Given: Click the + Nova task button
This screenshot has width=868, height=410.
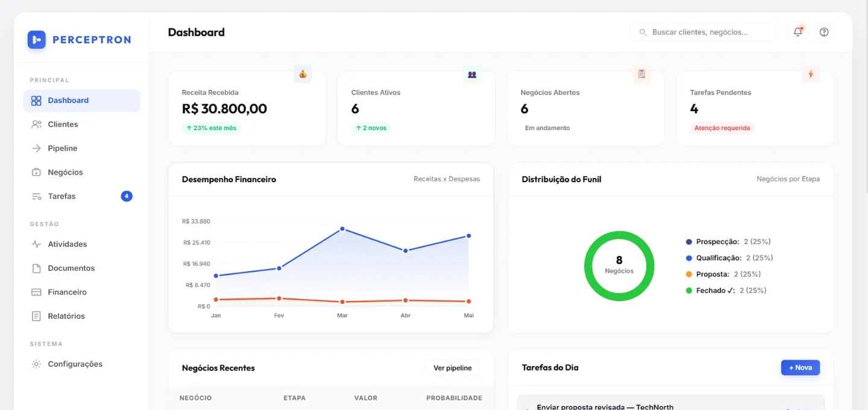Looking at the screenshot, I should point(800,367).
